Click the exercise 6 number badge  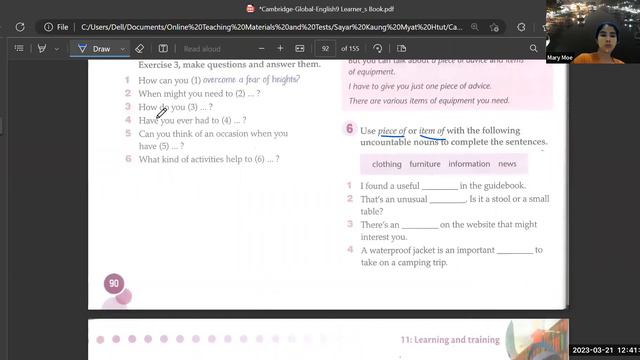[349, 129]
